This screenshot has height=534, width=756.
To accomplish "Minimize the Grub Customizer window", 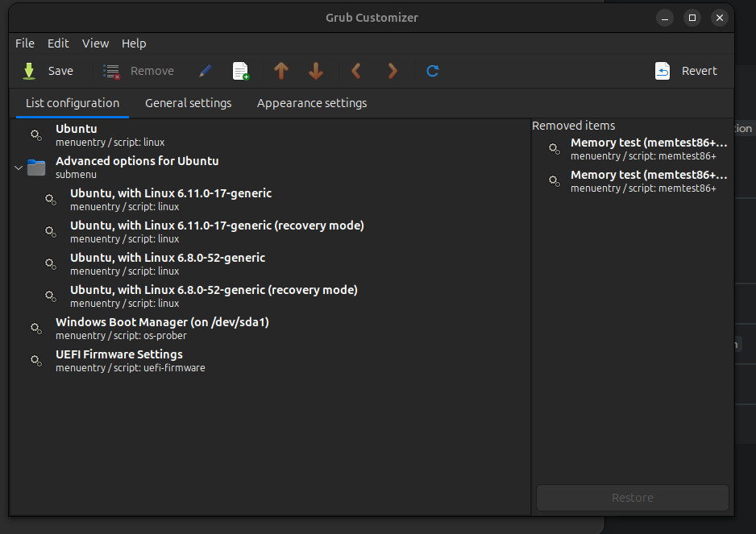I will click(x=664, y=18).
